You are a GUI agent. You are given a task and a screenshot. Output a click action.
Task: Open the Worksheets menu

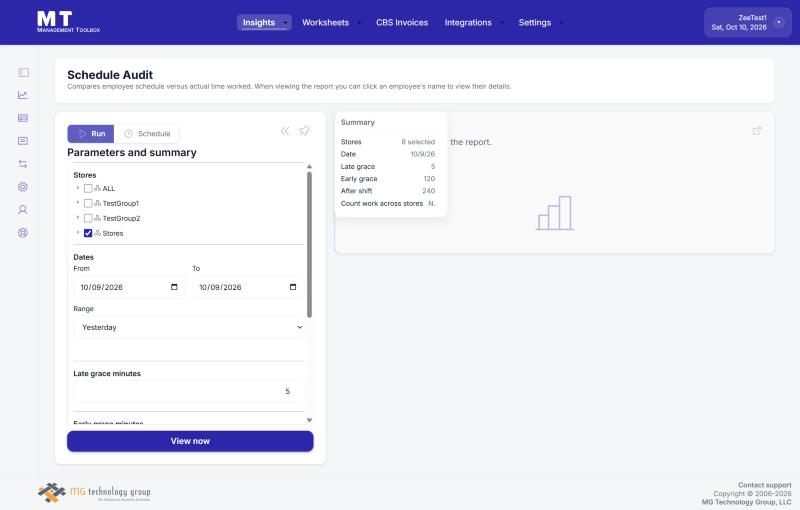331,22
